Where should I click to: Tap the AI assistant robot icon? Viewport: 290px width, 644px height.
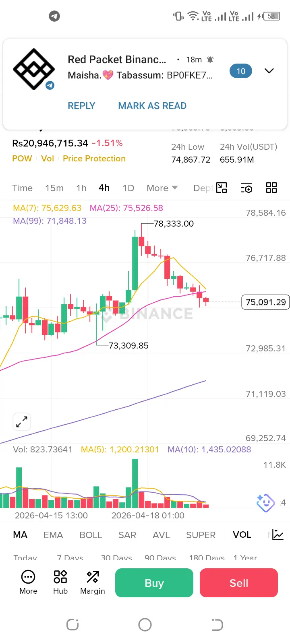[x=265, y=502]
